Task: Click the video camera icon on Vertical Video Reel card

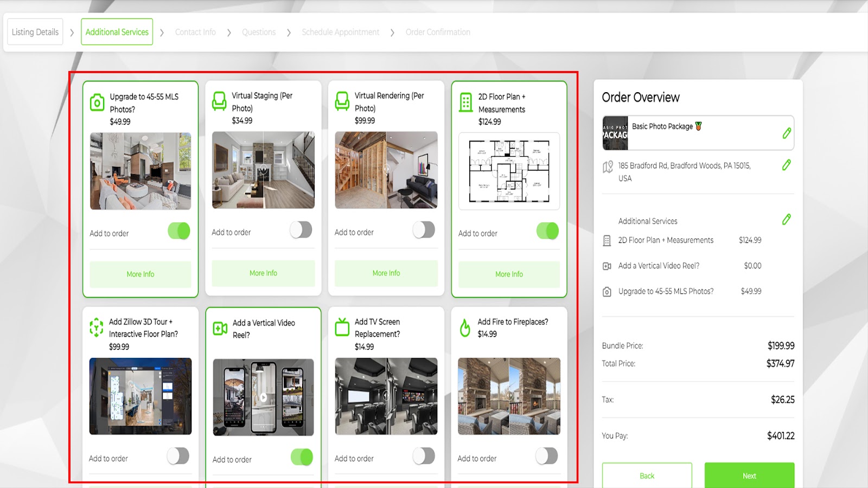Action: pos(220,328)
